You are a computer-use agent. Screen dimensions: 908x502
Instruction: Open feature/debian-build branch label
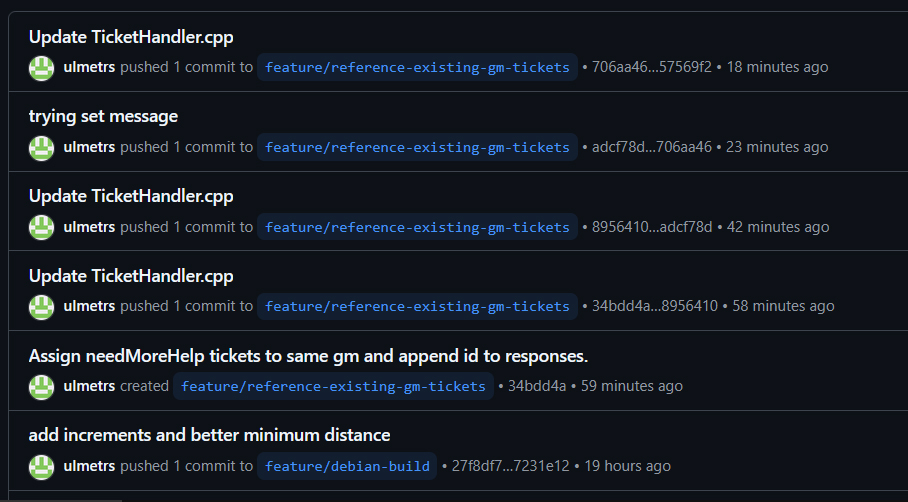coord(347,466)
